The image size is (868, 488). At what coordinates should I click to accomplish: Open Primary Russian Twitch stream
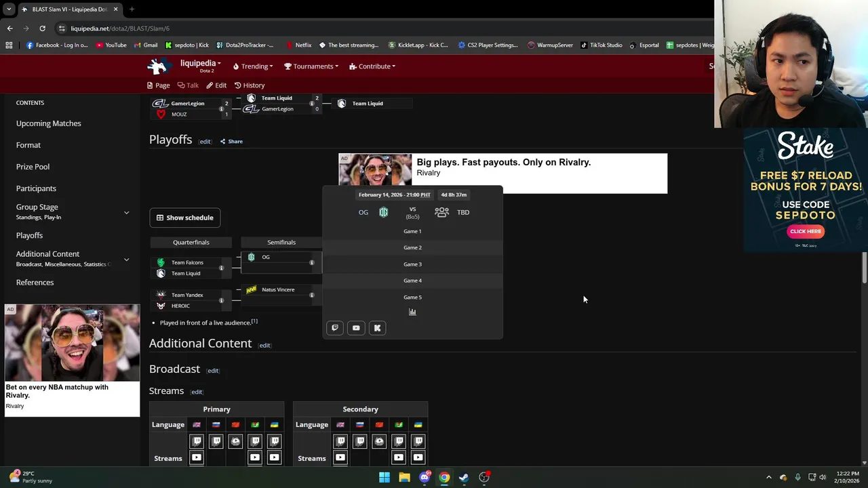(x=216, y=441)
